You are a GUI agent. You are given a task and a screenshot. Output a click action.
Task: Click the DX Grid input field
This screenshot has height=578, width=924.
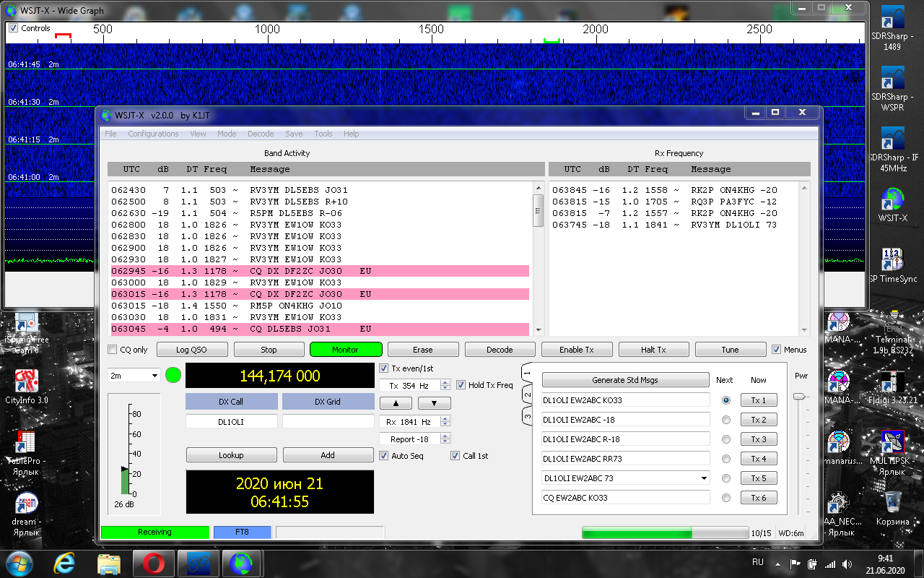coord(328,421)
